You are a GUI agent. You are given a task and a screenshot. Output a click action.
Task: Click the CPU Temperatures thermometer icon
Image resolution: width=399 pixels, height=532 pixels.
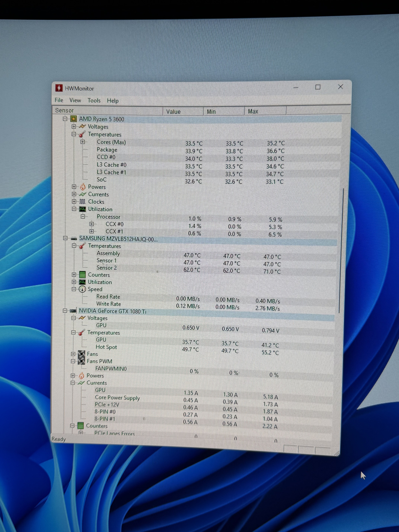(82, 134)
